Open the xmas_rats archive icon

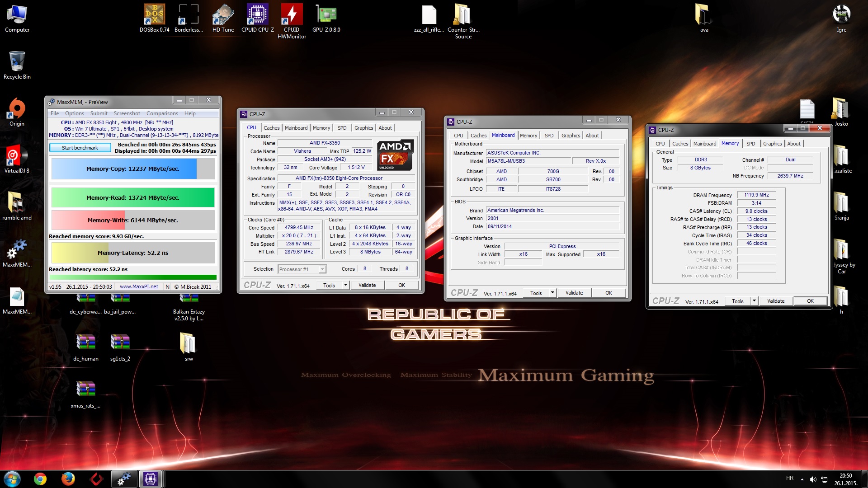[x=86, y=394]
